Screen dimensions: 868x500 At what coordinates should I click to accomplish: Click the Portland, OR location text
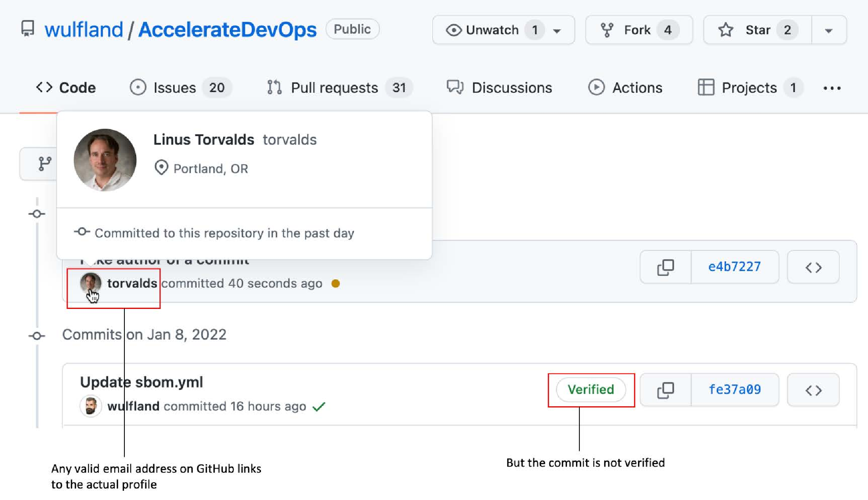tap(211, 169)
